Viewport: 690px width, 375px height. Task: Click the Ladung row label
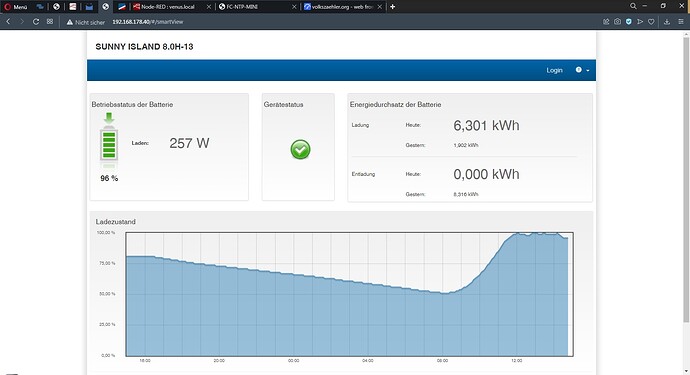pyautogui.click(x=360, y=125)
